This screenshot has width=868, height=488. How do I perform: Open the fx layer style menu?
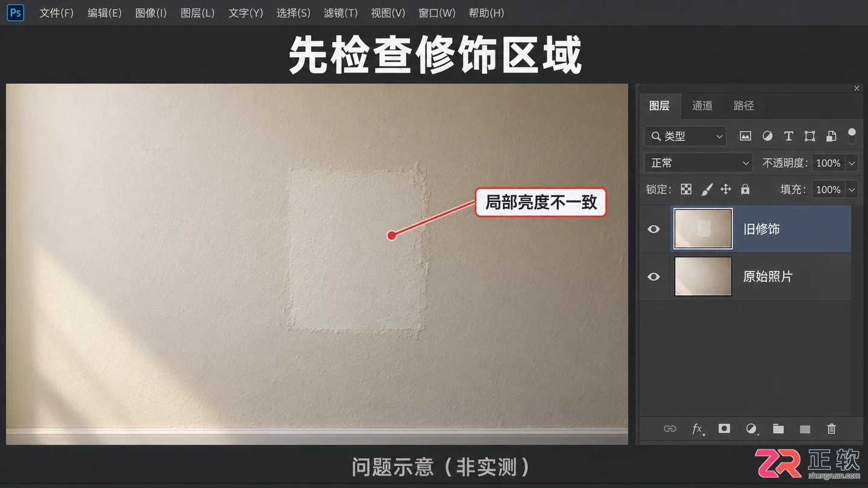697,429
